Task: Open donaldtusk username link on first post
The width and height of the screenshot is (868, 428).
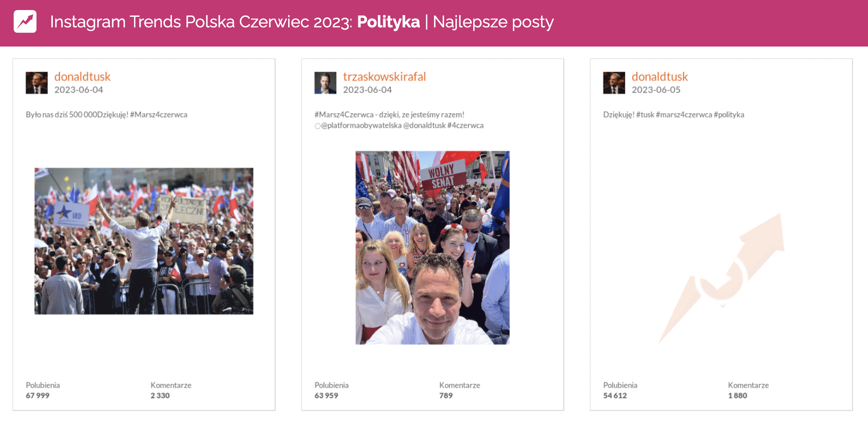Action: tap(83, 77)
